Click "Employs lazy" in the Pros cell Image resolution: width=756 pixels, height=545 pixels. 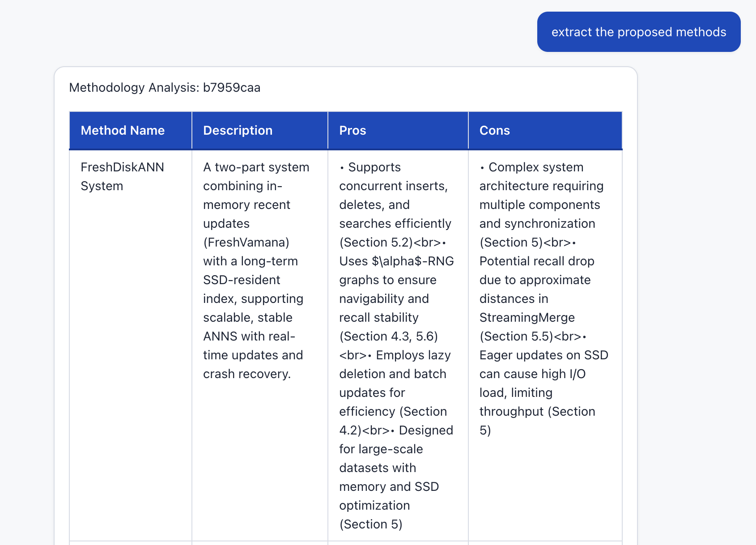(x=413, y=355)
